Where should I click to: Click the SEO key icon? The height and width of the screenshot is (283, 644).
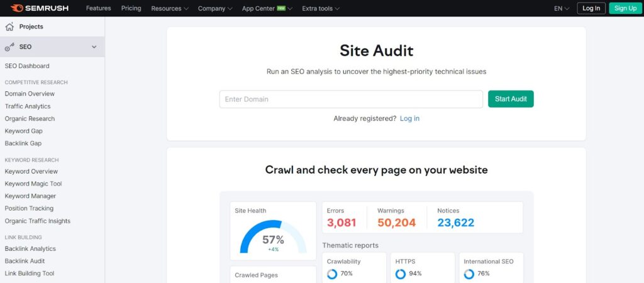[9, 47]
